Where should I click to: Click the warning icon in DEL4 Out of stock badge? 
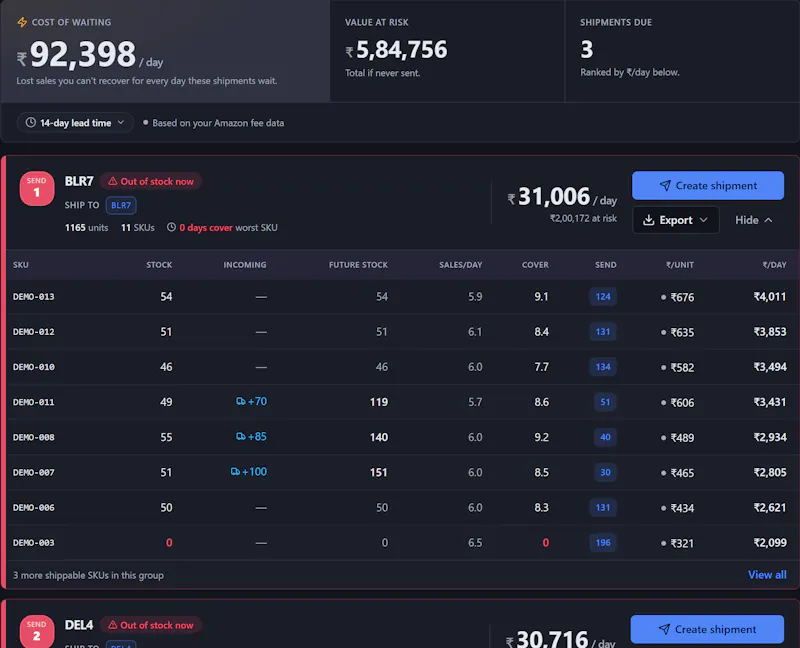[113, 625]
